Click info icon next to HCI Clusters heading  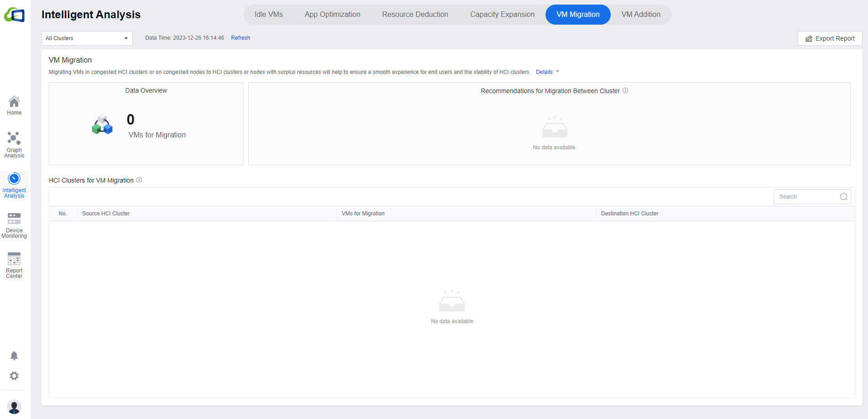(139, 180)
